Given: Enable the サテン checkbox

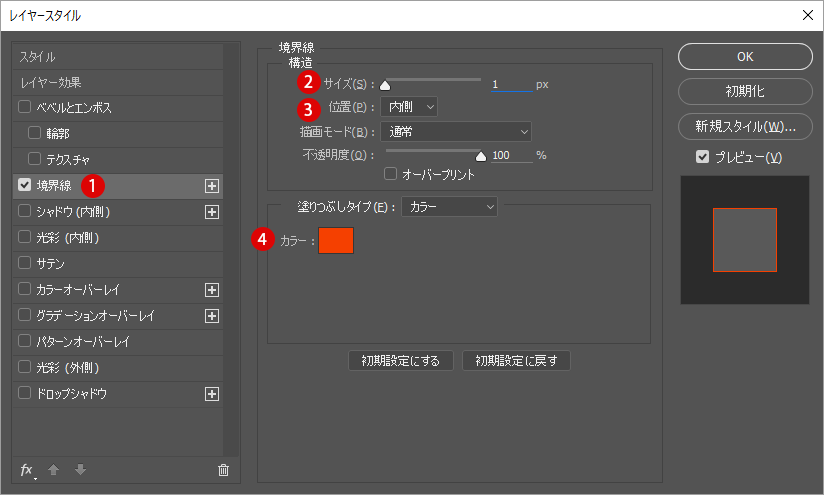Looking at the screenshot, I should pos(24,262).
